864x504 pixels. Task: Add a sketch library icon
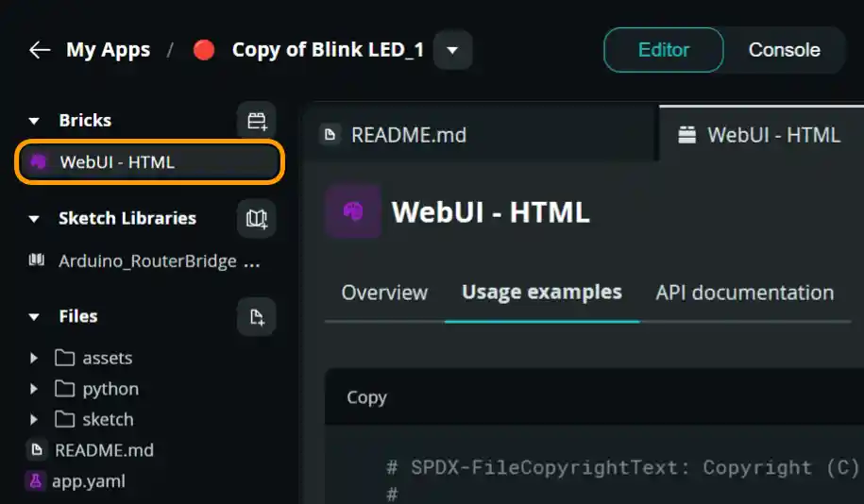point(257,219)
